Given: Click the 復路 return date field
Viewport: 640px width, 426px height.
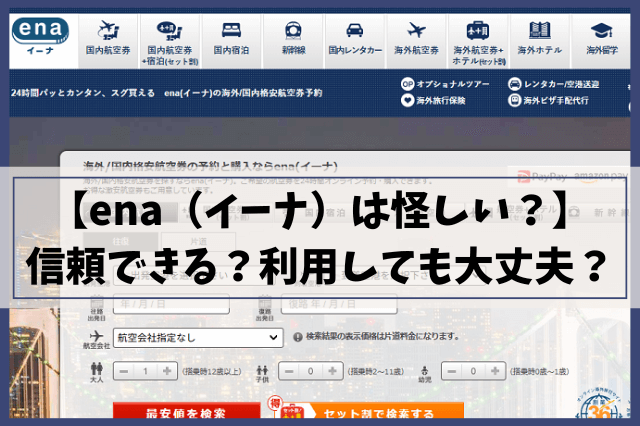Looking at the screenshot, I should [339, 304].
